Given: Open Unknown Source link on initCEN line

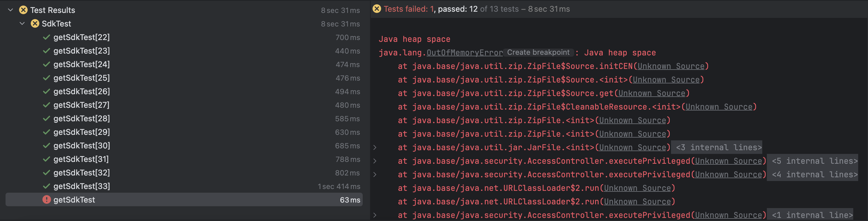Looking at the screenshot, I should 671,66.
